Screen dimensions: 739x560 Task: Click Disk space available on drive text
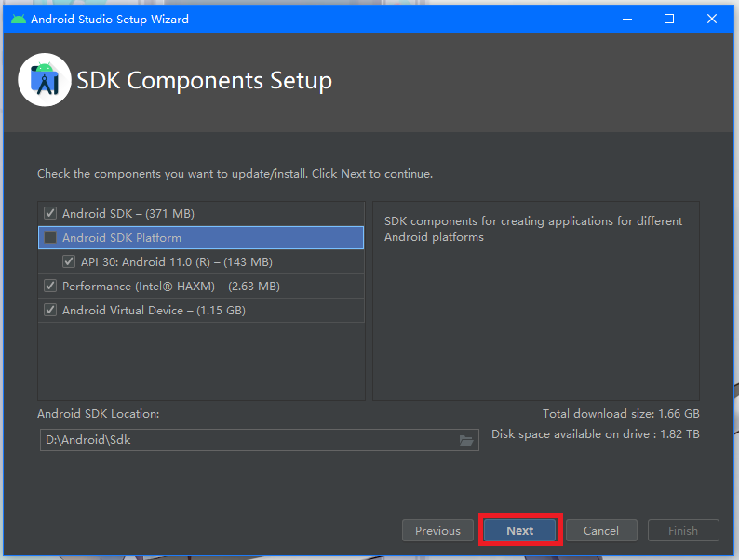coord(596,433)
